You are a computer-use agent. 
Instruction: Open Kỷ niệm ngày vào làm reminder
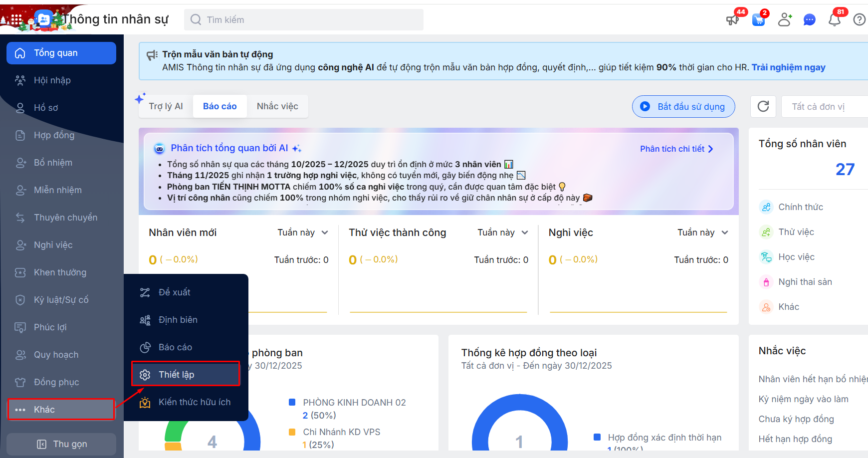tap(803, 399)
